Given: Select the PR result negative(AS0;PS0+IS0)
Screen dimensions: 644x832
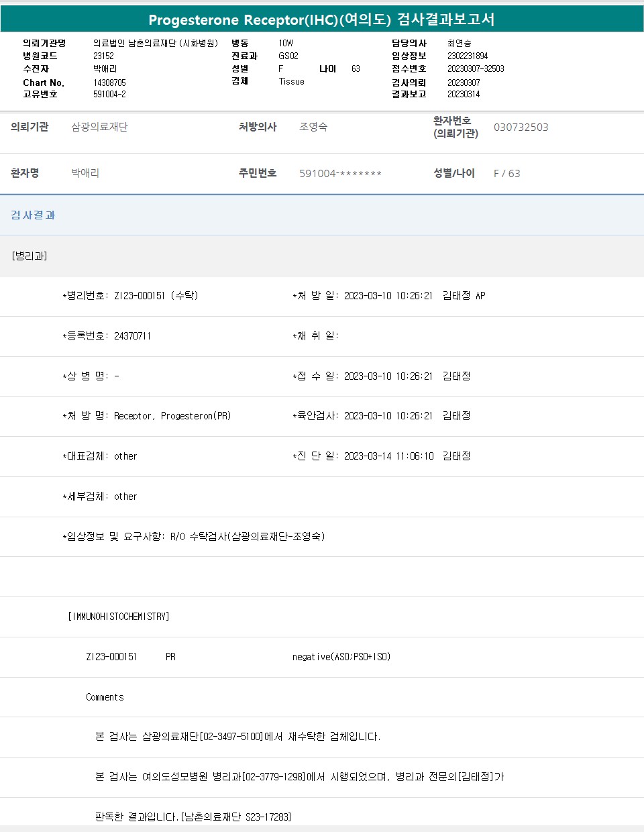Looking at the screenshot, I should point(341,657).
